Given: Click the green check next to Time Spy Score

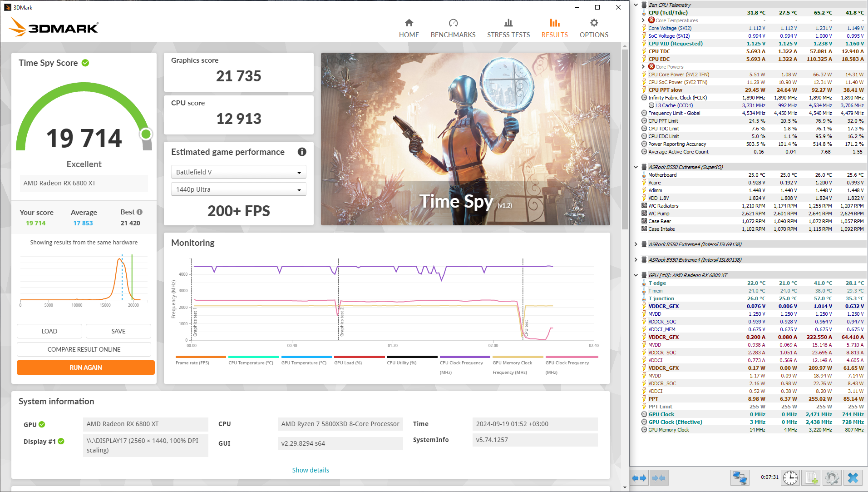Looking at the screenshot, I should point(85,63).
